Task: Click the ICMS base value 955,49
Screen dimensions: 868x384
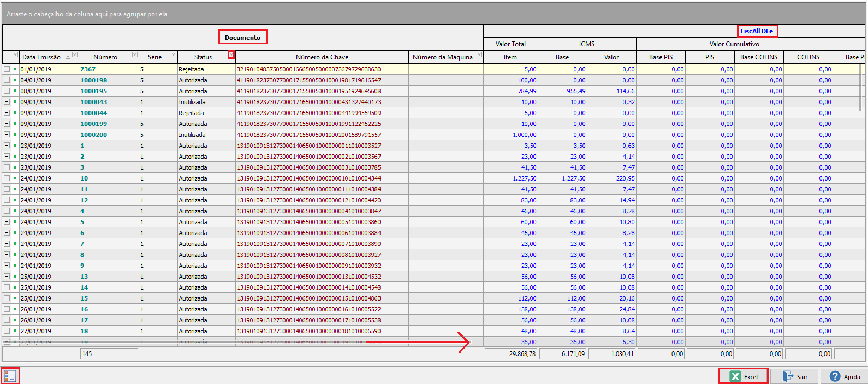Action: click(562, 91)
